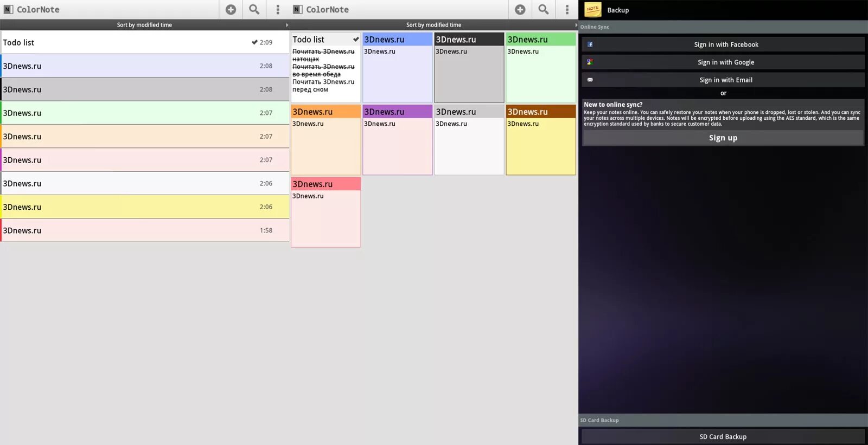Click the SD Card Backup section label

click(x=599, y=420)
